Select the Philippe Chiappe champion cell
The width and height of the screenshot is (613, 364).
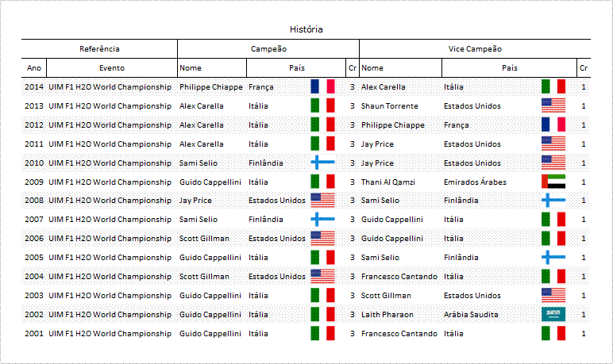[211, 86]
